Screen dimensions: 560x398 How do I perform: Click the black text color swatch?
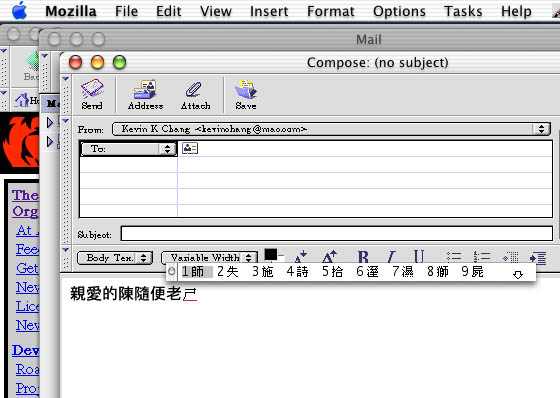(270, 255)
